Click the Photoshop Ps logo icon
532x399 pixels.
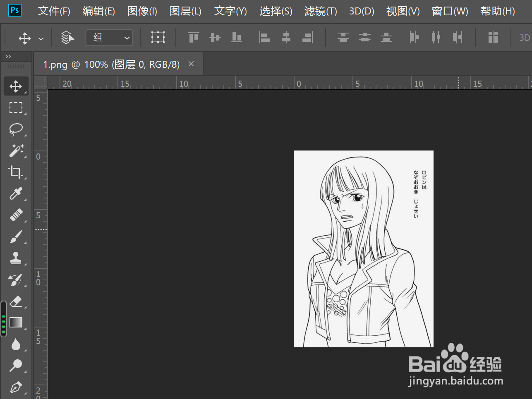click(x=15, y=10)
